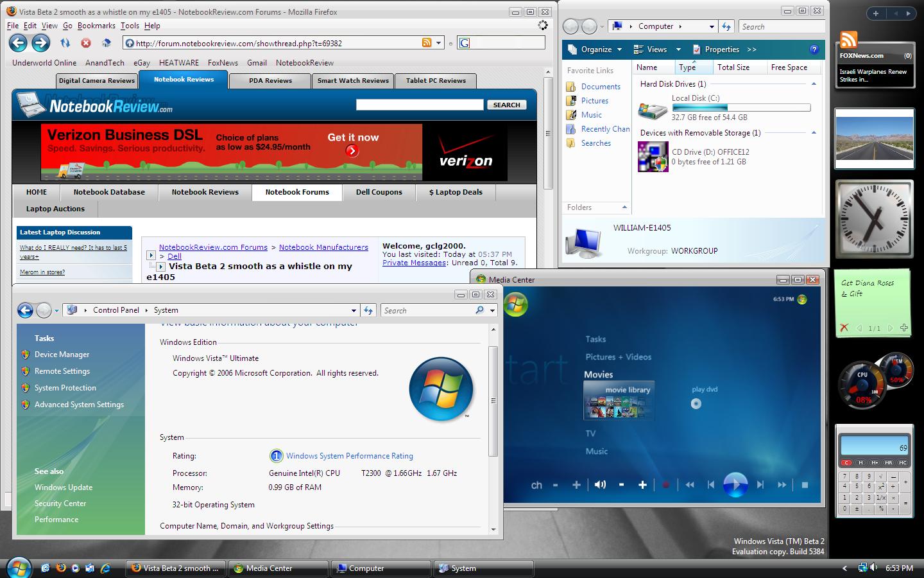The image size is (924, 578).
Task: Open Computer address bar history dropdown
Action: (x=712, y=26)
